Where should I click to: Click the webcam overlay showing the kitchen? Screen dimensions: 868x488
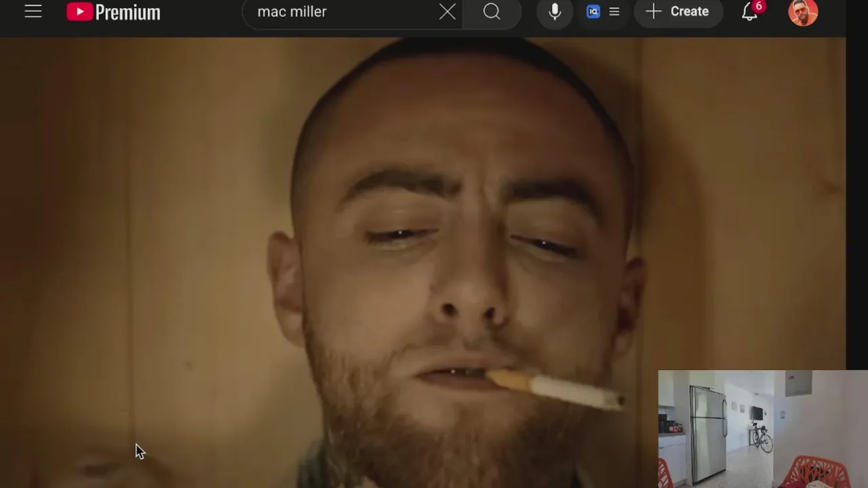(763, 428)
